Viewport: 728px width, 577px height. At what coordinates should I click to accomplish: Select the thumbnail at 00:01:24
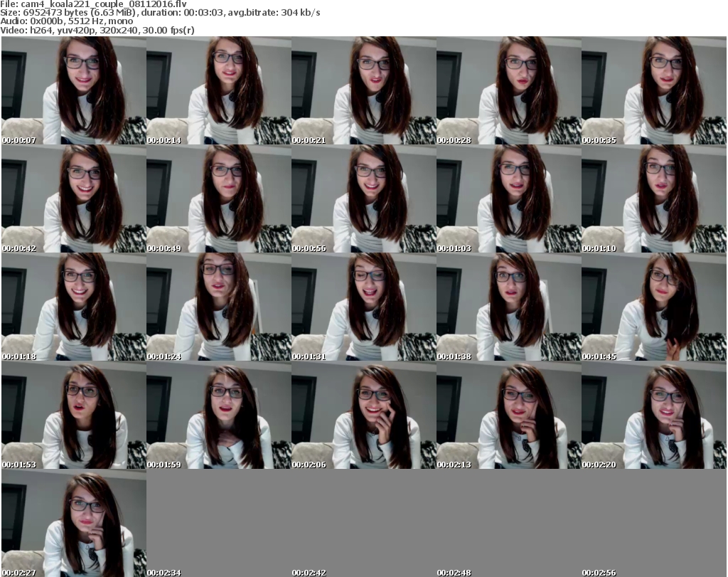tap(219, 307)
